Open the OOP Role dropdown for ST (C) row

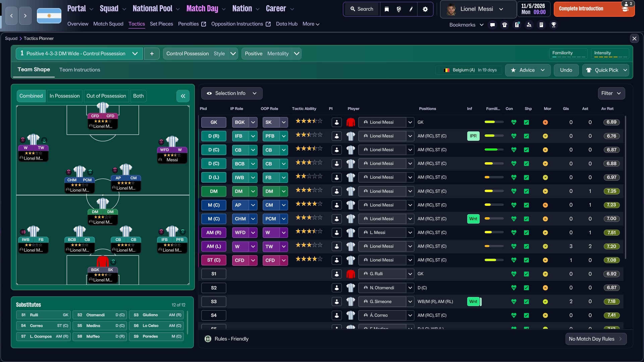pos(284,260)
